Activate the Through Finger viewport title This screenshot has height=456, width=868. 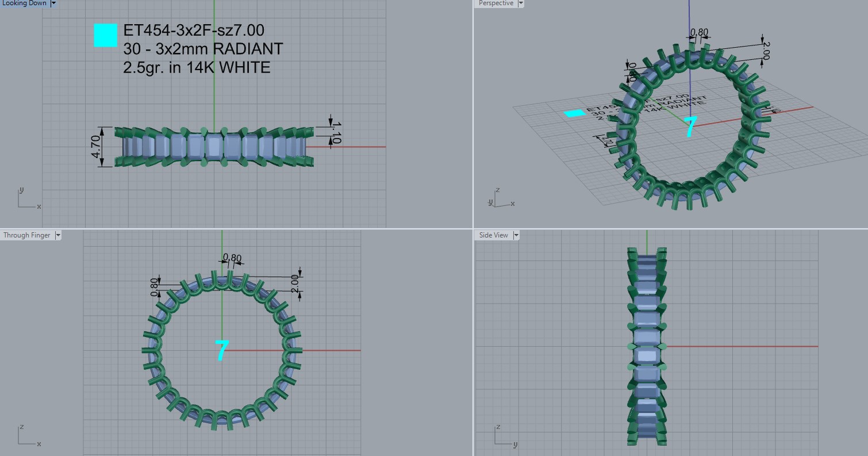pyautogui.click(x=27, y=235)
